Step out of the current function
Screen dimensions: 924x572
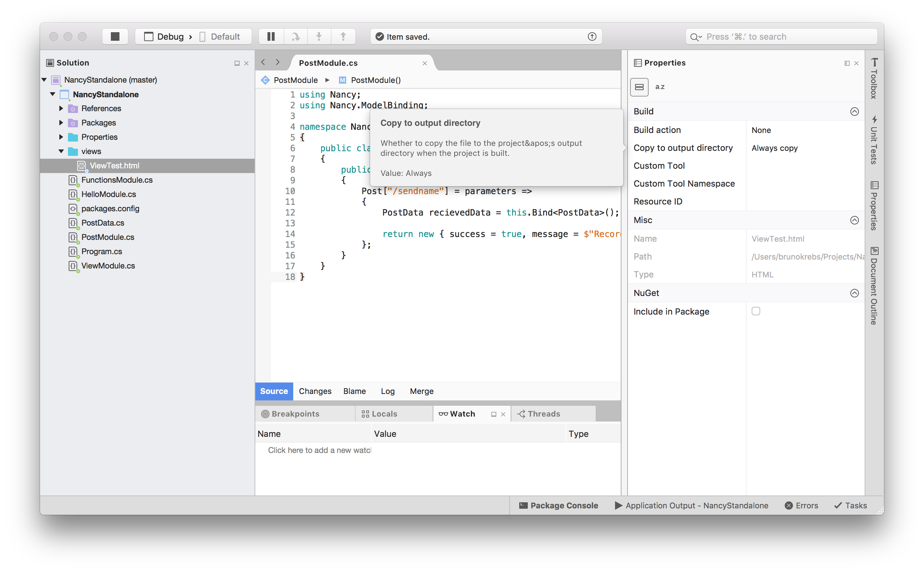pyautogui.click(x=343, y=36)
